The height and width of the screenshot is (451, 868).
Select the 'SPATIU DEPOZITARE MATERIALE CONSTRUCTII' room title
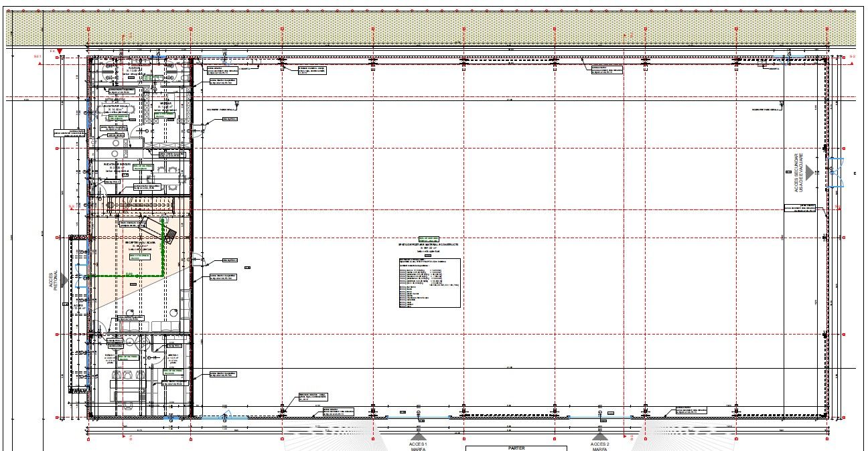(x=427, y=245)
